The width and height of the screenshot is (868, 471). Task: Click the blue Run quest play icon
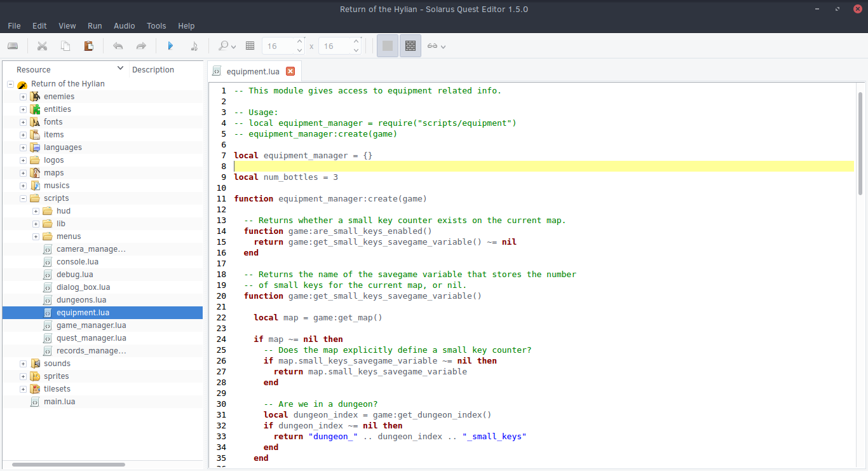click(x=170, y=46)
